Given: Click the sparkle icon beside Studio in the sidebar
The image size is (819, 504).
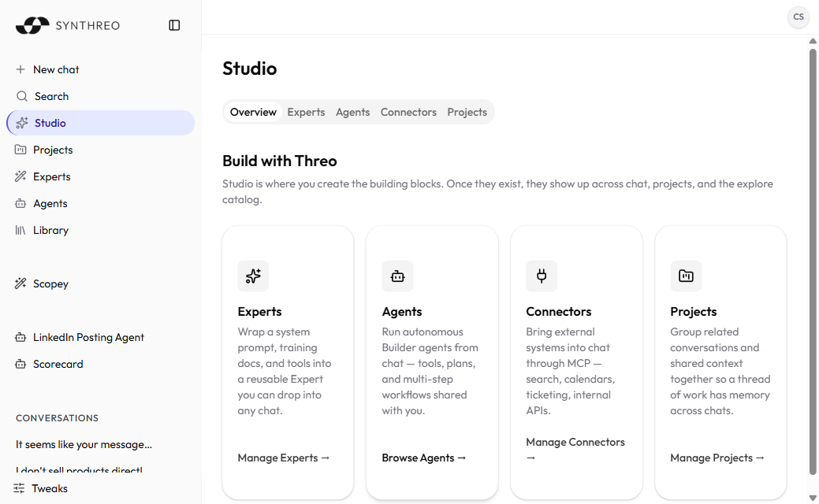Looking at the screenshot, I should [21, 123].
